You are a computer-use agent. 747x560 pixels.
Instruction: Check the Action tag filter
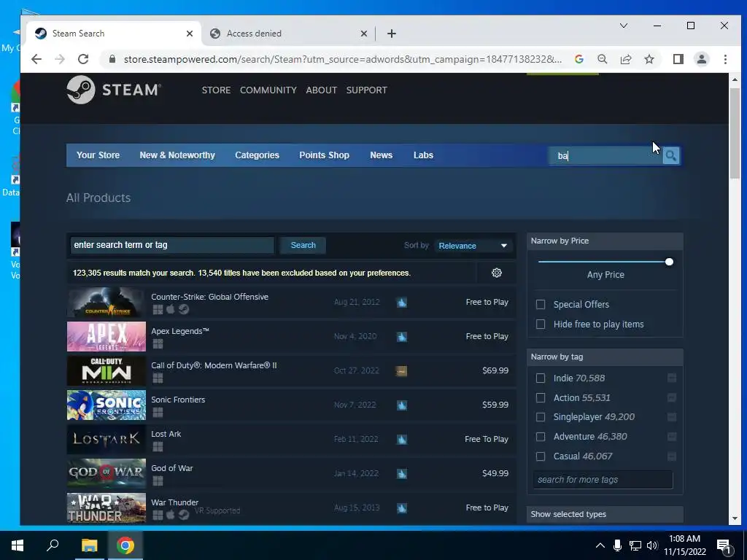coord(541,397)
